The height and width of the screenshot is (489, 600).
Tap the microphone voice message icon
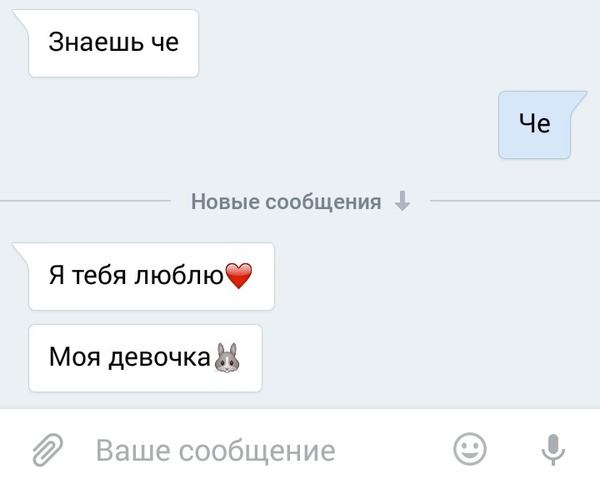pyautogui.click(x=553, y=450)
